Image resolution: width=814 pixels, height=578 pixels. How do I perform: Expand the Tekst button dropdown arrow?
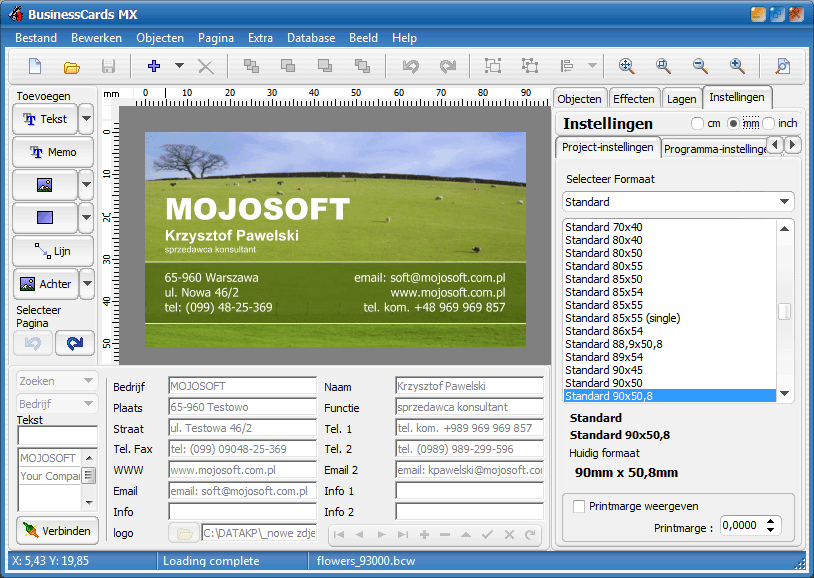point(86,119)
